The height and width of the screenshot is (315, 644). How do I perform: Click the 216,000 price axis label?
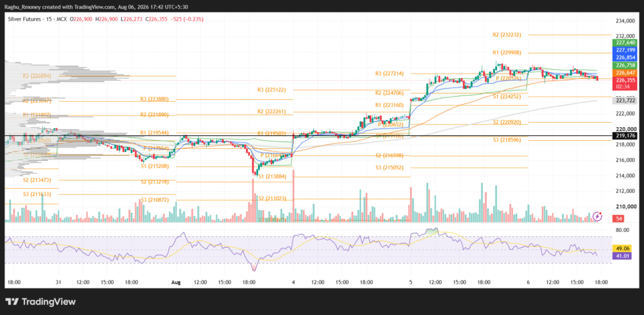(x=625, y=160)
